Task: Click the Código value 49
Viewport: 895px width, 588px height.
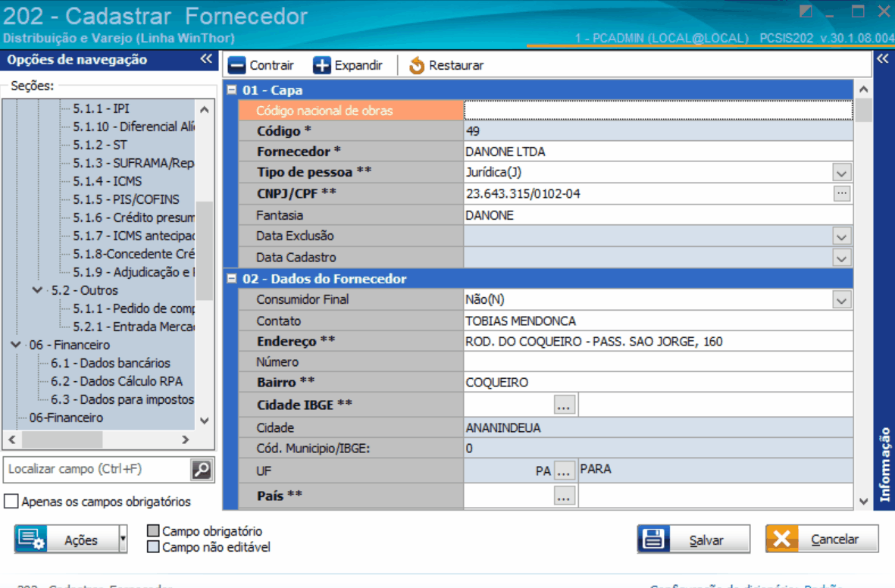Action: click(x=658, y=131)
